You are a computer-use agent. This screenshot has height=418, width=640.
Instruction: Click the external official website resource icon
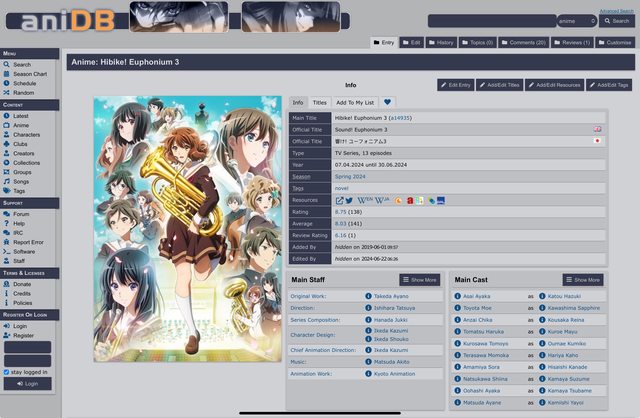pyautogui.click(x=339, y=200)
